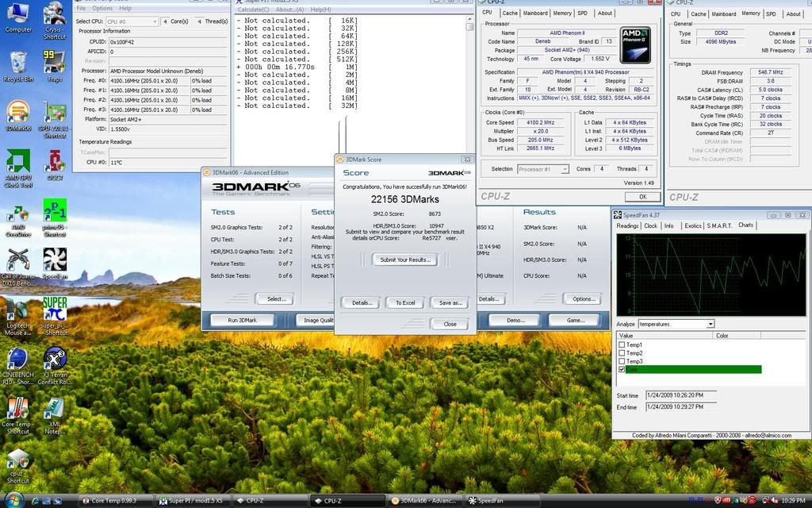The width and height of the screenshot is (812, 508).
Task: Click Details button in 3DMark Score dialog
Action: [x=362, y=302]
